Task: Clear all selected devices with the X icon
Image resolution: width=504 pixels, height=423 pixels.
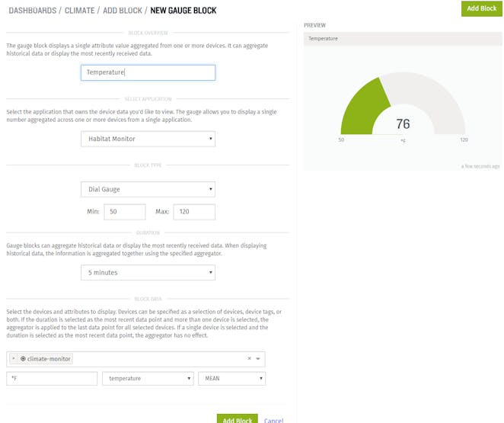Action: 249,358
